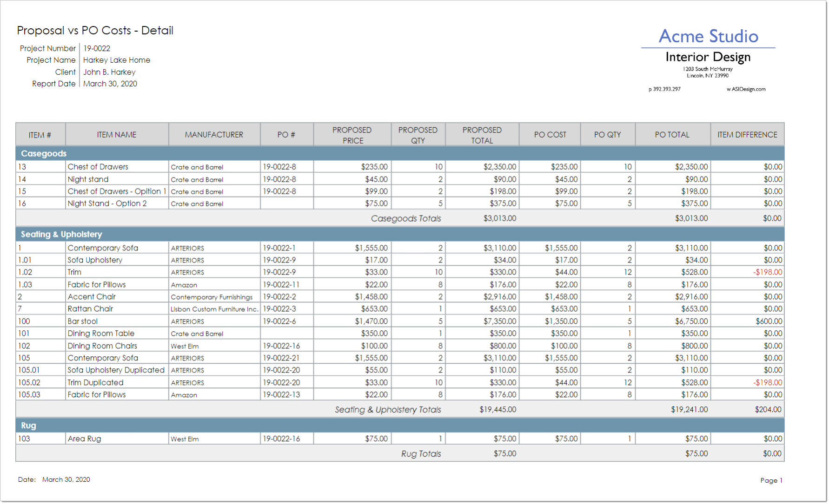This screenshot has width=829, height=504.
Task: Select Night Stand - Option 2 cell
Action: click(117, 203)
